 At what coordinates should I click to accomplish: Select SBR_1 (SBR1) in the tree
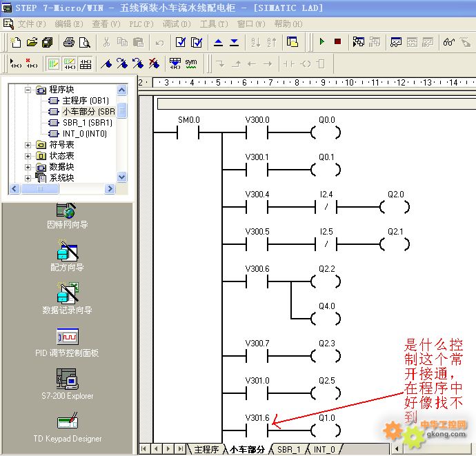pos(88,123)
